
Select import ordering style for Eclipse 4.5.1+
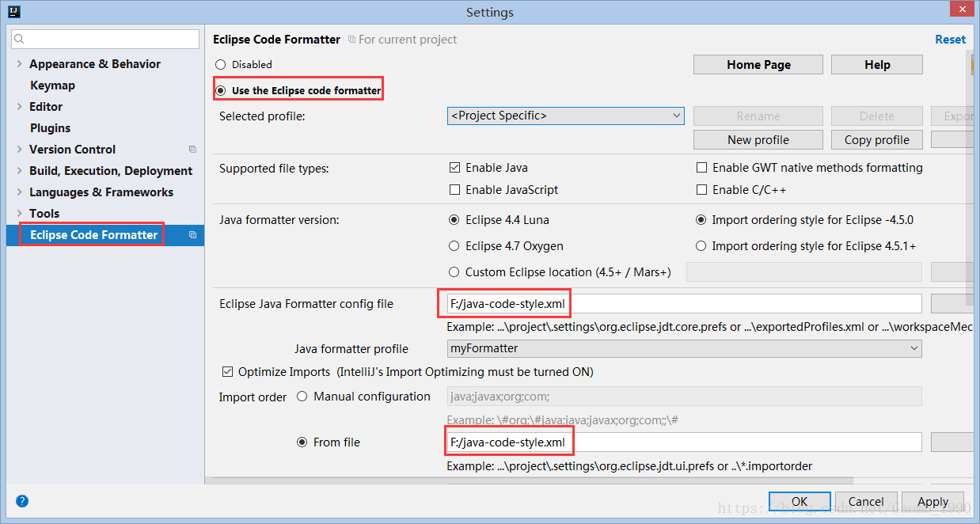(x=701, y=246)
